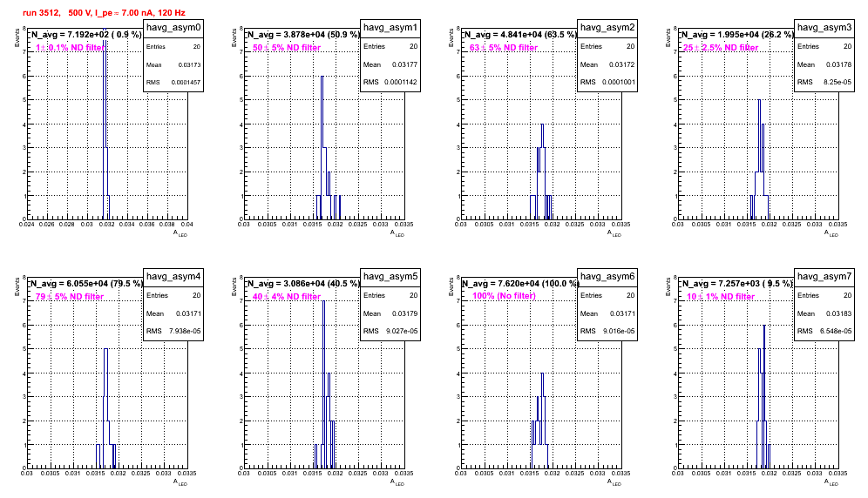Click the N_avg = 3.086e+04 label
Screen dimensions: 868x498
[303, 284]
